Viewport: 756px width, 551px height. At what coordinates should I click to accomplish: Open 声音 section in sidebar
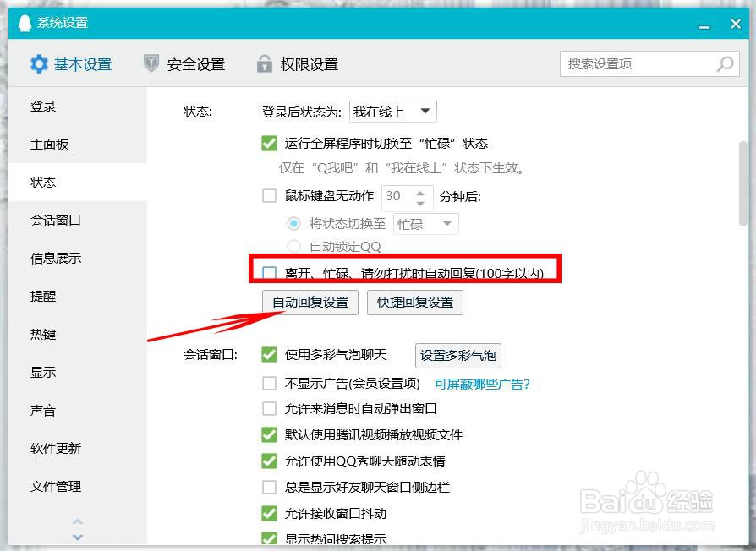tap(78, 411)
